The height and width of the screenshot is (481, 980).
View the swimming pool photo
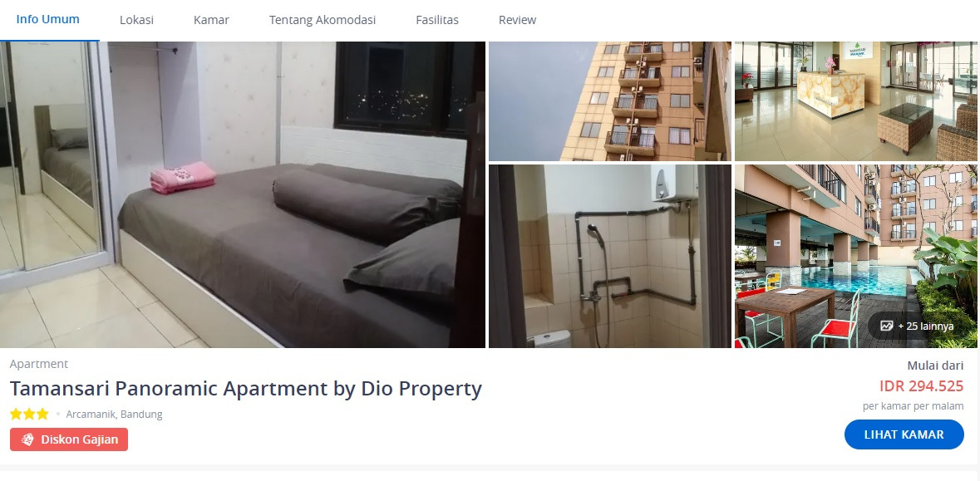[x=855, y=256]
